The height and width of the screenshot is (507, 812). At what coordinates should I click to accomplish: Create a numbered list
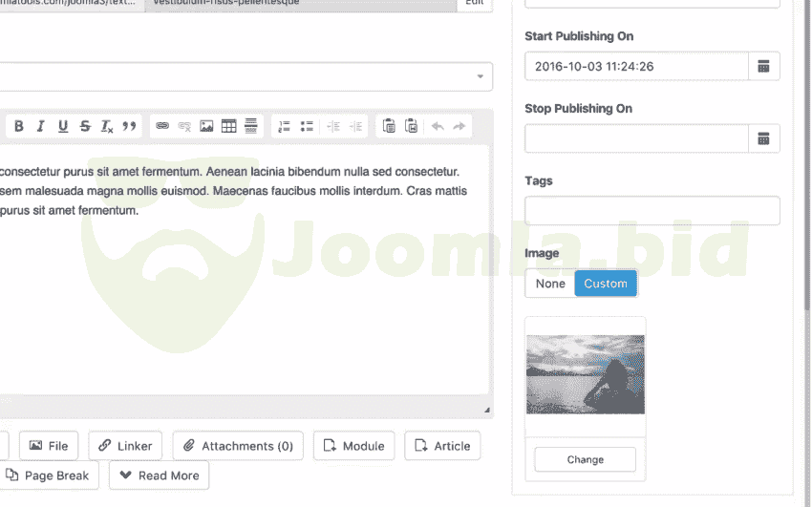click(284, 126)
